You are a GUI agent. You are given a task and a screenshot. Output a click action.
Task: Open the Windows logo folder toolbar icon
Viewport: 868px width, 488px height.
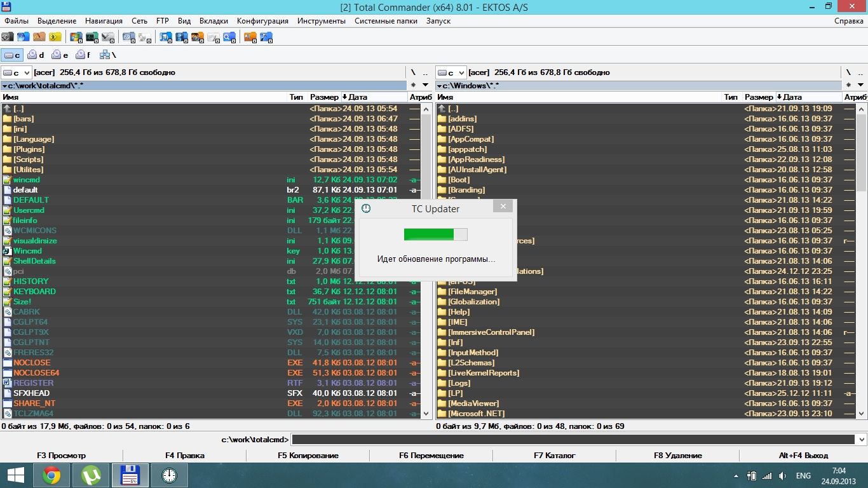[x=76, y=37]
